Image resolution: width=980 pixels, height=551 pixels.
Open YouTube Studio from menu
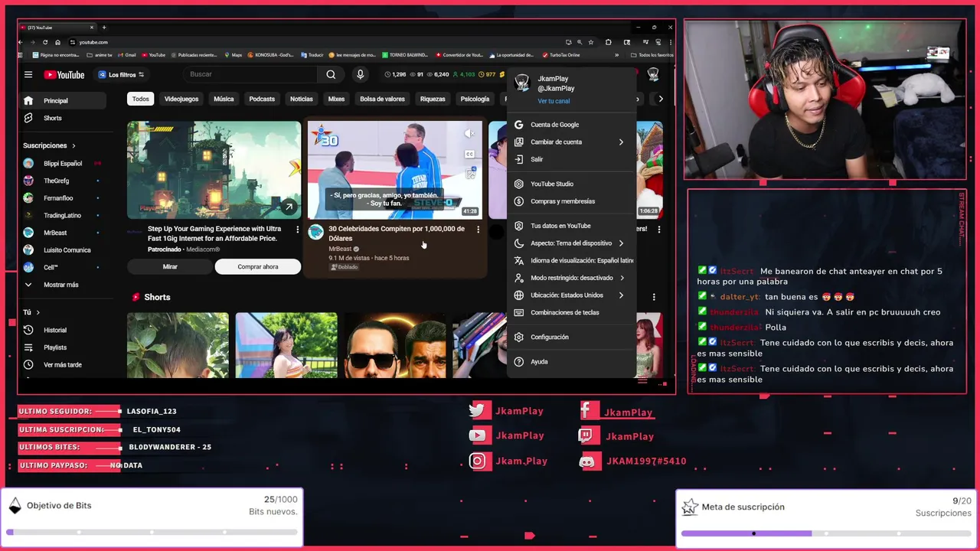tap(571, 184)
